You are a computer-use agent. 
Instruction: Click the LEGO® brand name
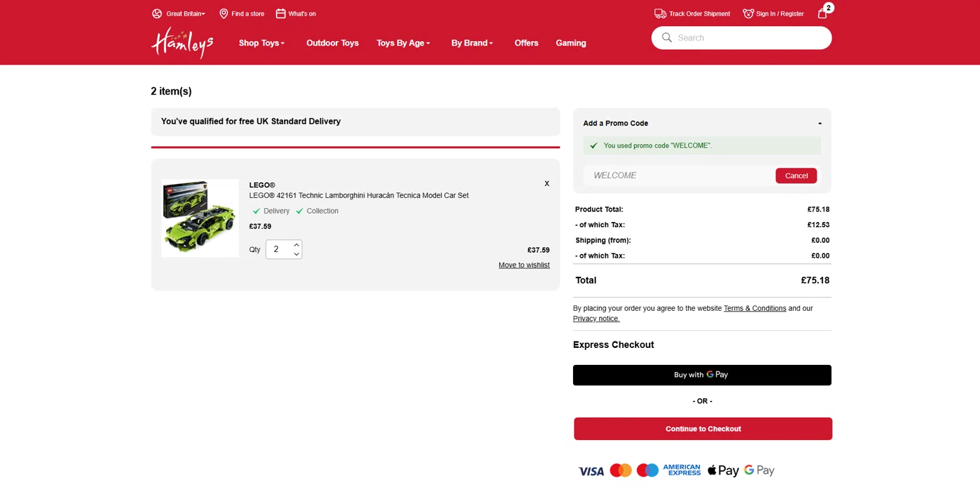(x=262, y=185)
